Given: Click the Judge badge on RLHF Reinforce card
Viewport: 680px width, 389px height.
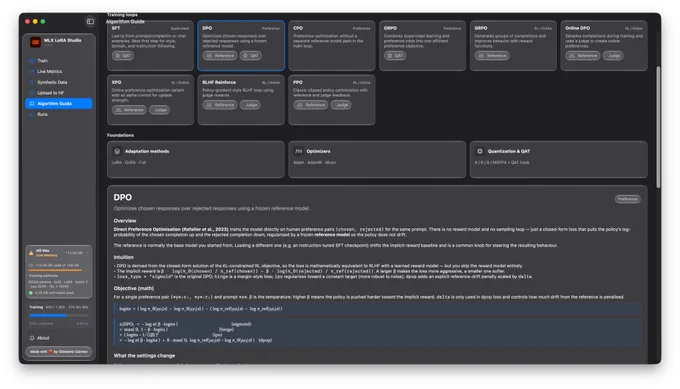Looking at the screenshot, I should [250, 105].
